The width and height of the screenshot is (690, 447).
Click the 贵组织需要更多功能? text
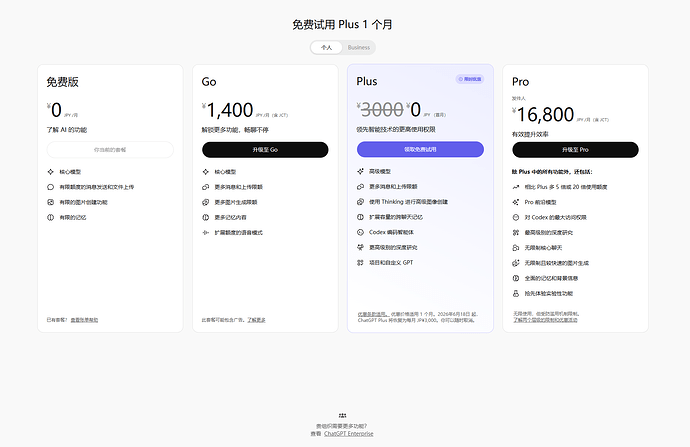point(341,426)
